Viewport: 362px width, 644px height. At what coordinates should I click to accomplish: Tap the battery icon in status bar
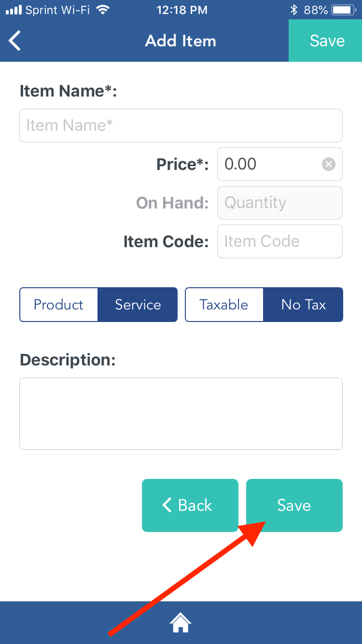(x=344, y=10)
